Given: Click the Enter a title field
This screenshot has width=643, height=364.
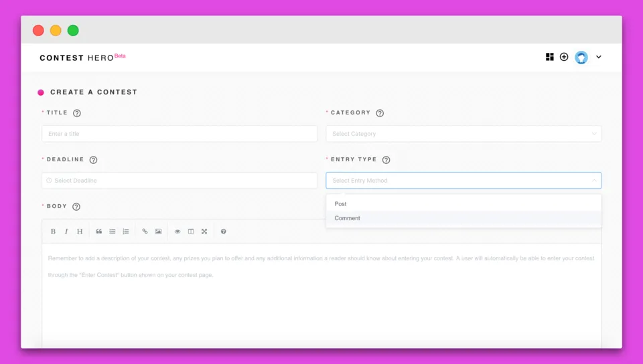Looking at the screenshot, I should (x=180, y=134).
